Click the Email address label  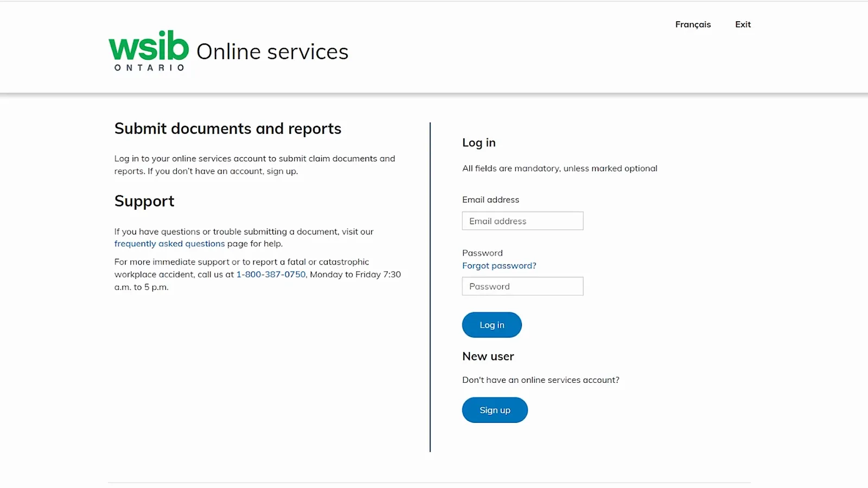[x=490, y=200]
